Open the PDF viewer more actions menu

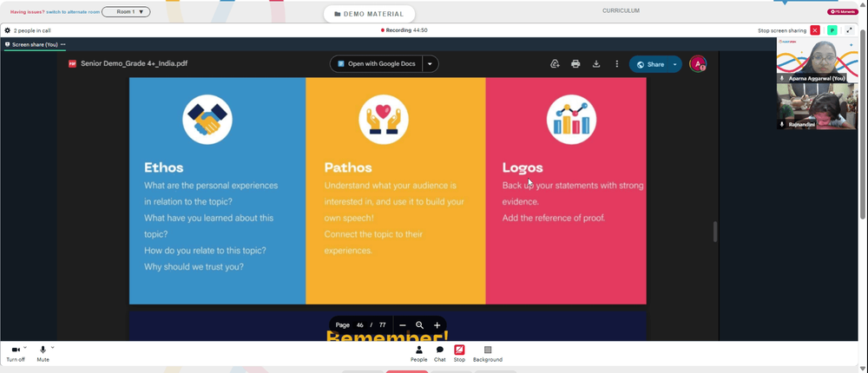[x=616, y=63]
